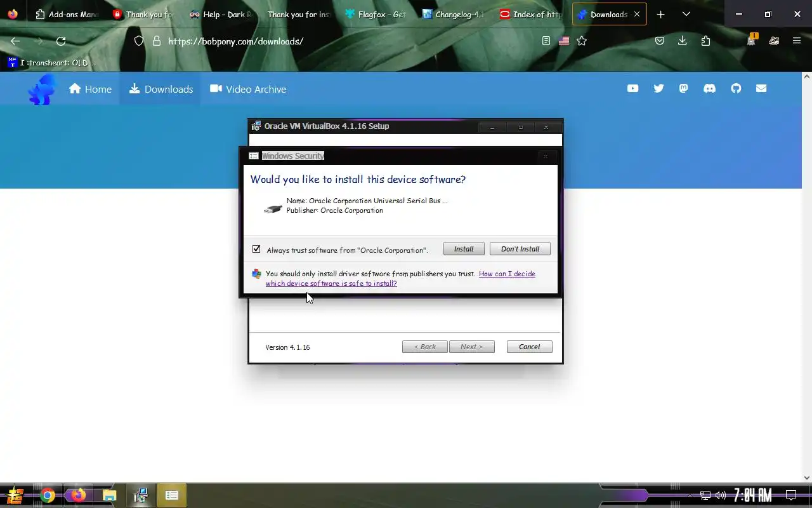This screenshot has width=812, height=508.
Task: Uncheck Always trust software from Oracle Corporation
Action: coord(256,249)
